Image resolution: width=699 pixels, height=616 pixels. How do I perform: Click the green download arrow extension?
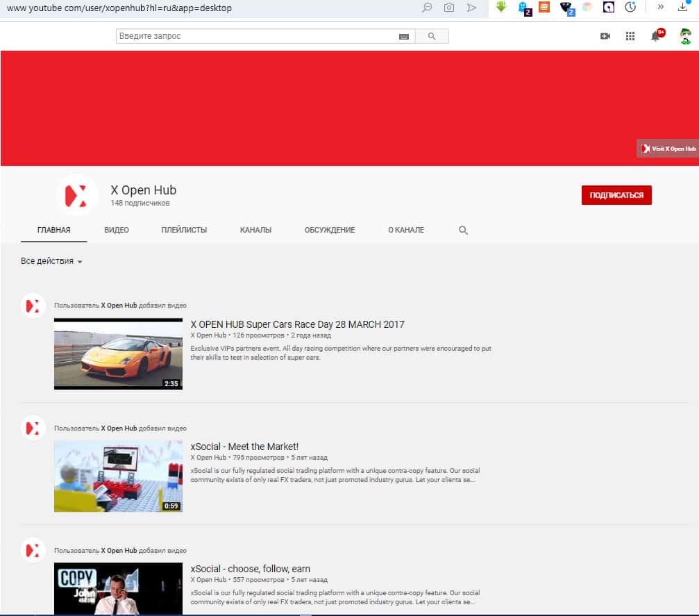(x=501, y=8)
